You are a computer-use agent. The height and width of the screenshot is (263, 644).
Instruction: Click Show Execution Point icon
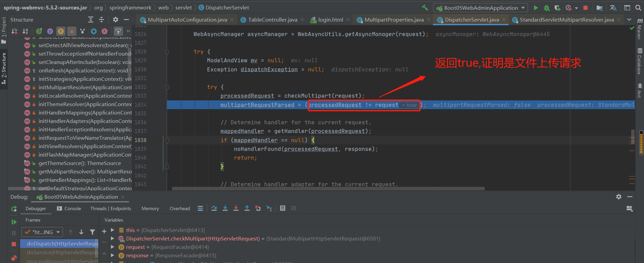[200, 208]
